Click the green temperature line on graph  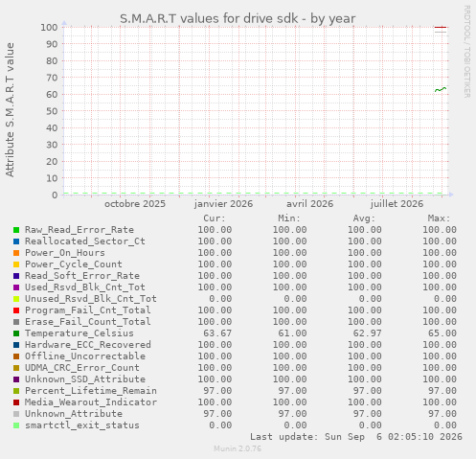pyautogui.click(x=441, y=89)
